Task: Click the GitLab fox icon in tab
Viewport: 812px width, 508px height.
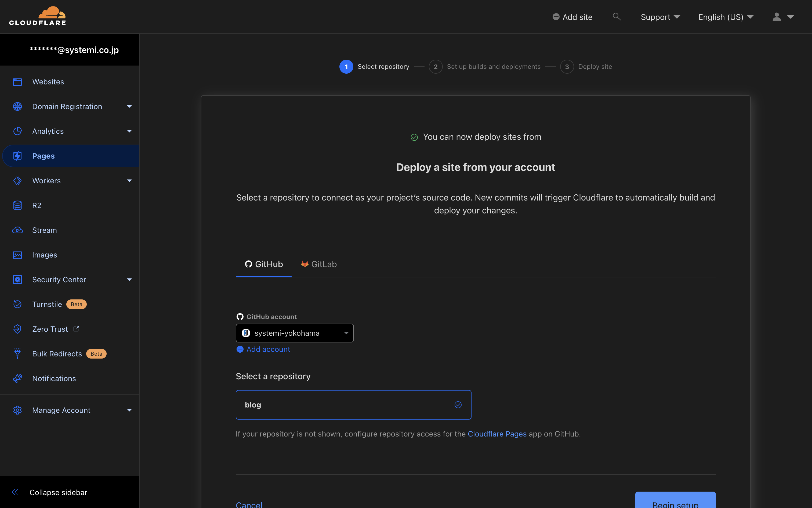Action: [x=305, y=264]
